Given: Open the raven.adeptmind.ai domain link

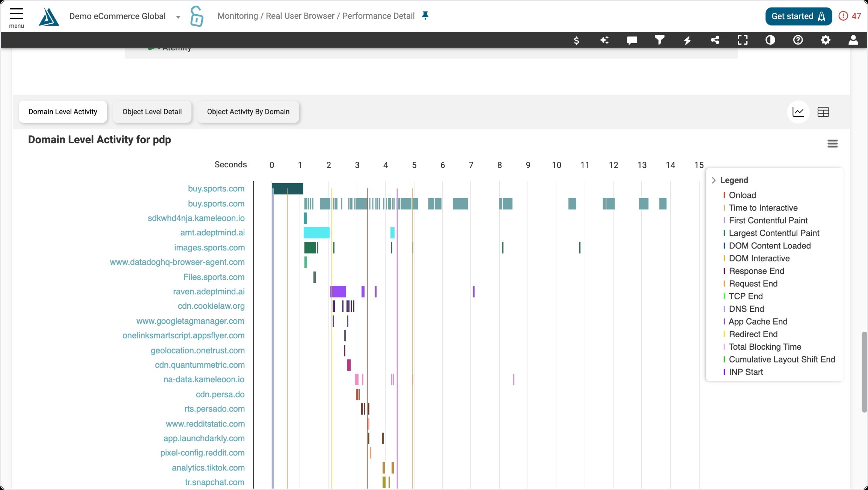Looking at the screenshot, I should (209, 292).
